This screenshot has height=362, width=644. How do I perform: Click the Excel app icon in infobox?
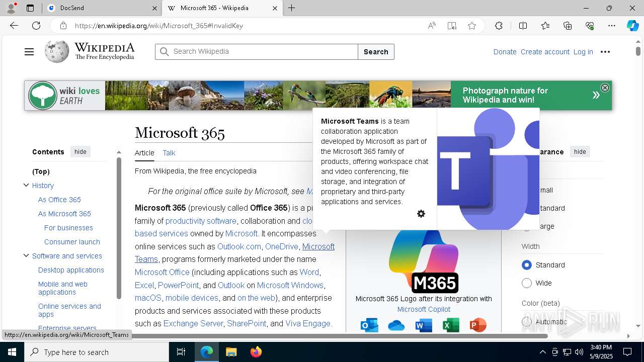[451, 325]
